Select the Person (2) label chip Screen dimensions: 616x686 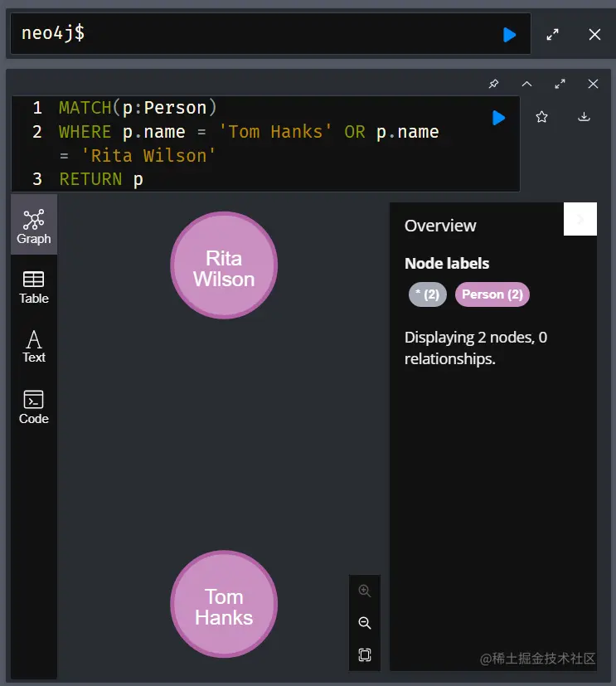492,294
